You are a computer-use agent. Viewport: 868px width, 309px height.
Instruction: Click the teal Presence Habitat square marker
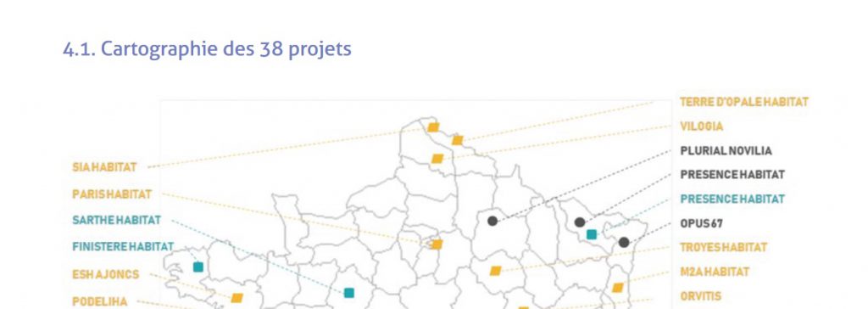pyautogui.click(x=591, y=234)
